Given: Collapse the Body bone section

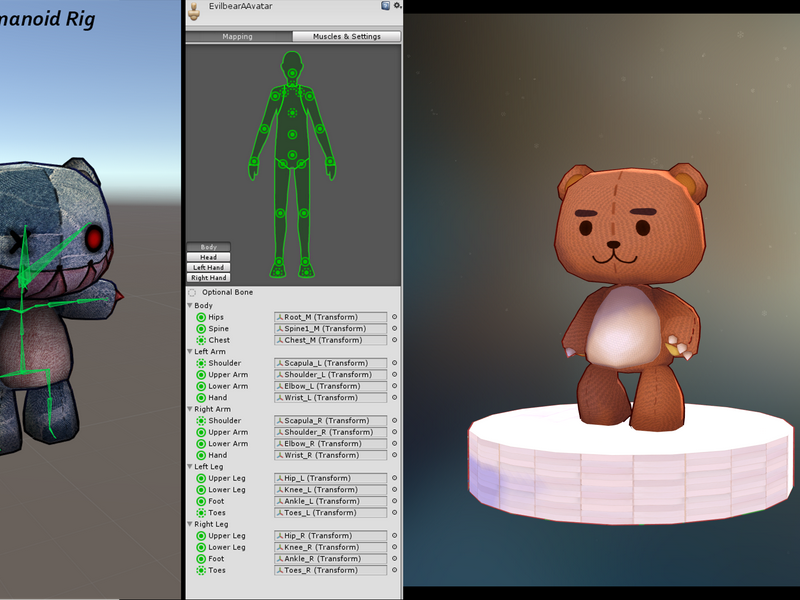Looking at the screenshot, I should (x=190, y=306).
